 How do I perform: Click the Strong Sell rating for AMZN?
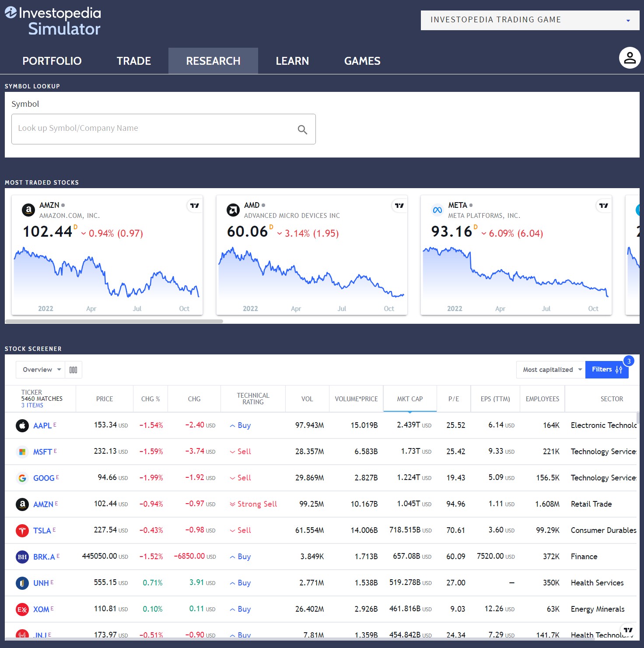tap(253, 504)
